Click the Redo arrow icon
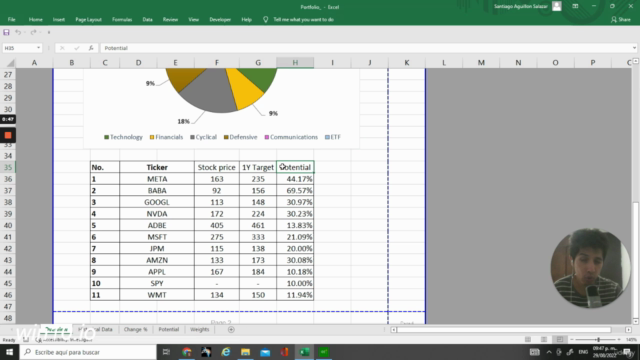The width and height of the screenshot is (640, 360). (33, 32)
